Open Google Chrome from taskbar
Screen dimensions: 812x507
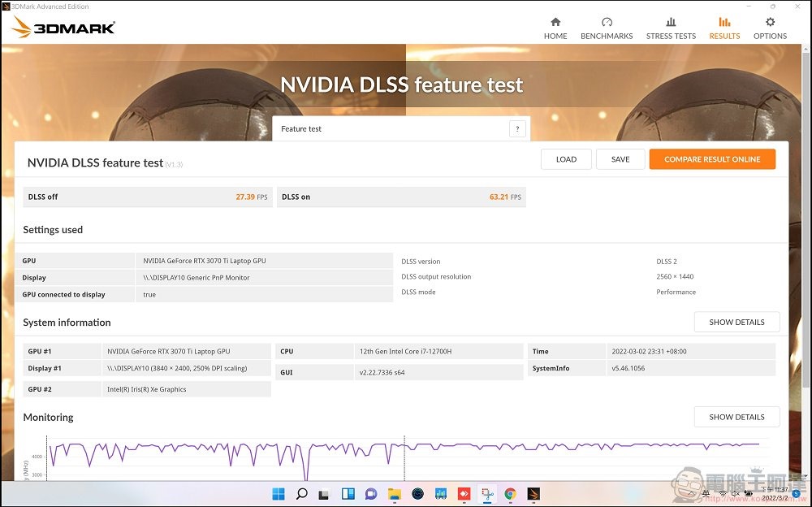tap(510, 494)
